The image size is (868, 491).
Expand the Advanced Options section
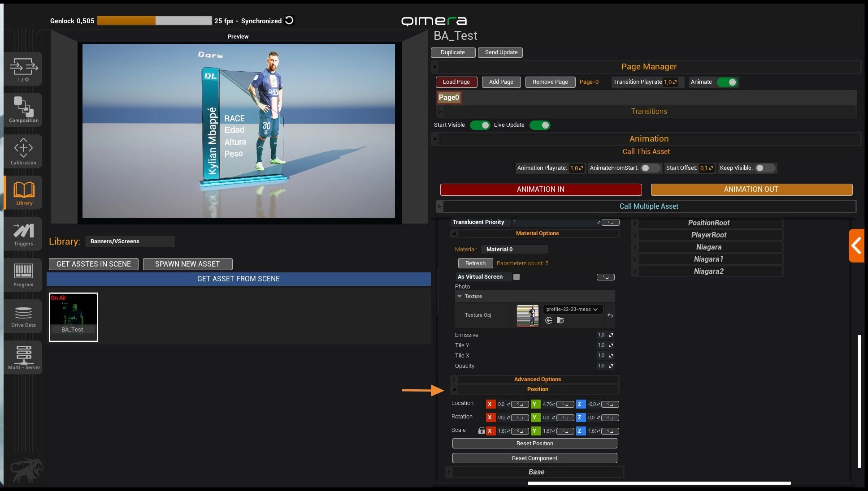tap(537, 379)
